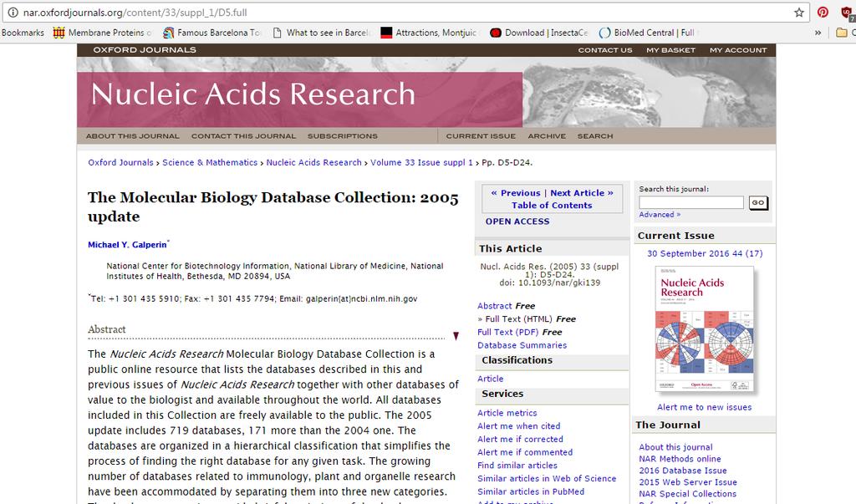
Task: Bookmark this page with the star icon
Action: tap(799, 13)
